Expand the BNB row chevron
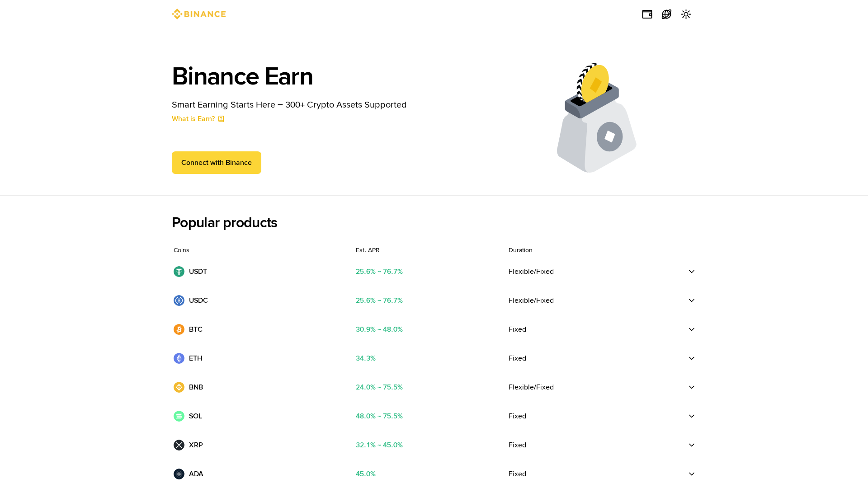The width and height of the screenshot is (868, 488). [x=692, y=387]
